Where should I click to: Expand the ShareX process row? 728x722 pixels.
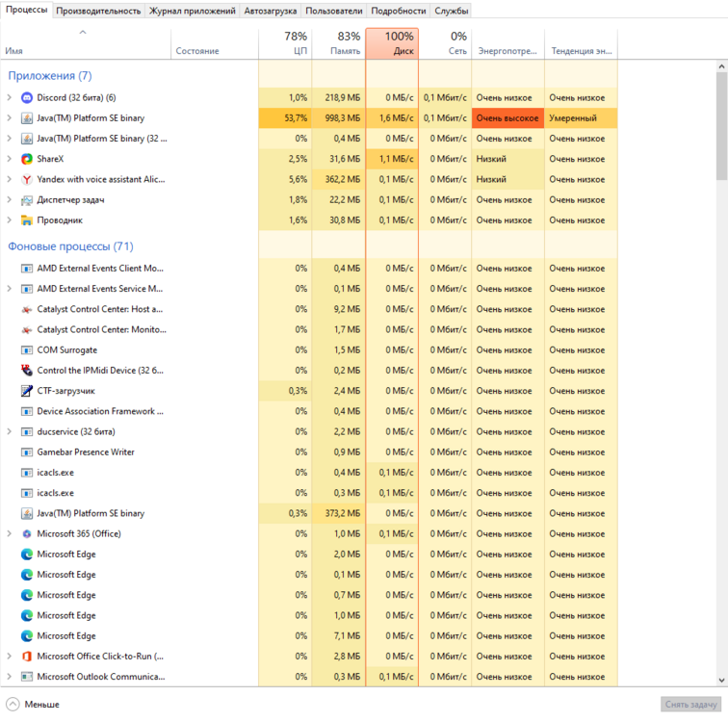coord(10,159)
